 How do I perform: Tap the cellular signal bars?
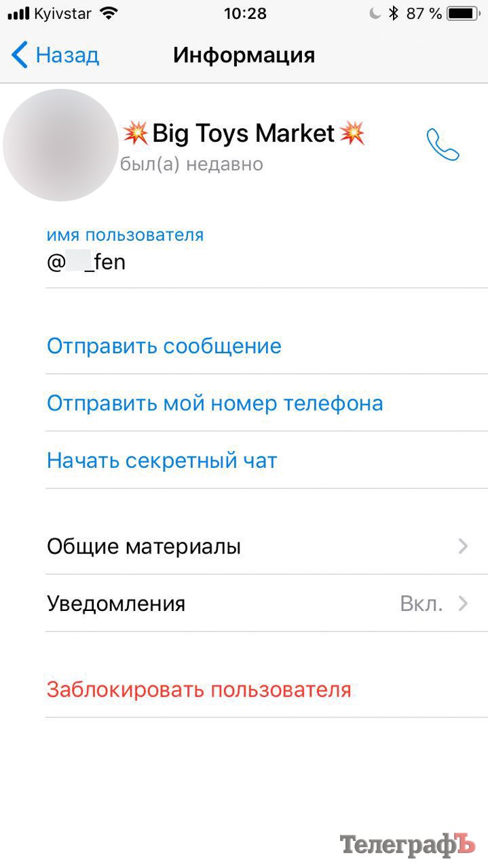[x=18, y=14]
